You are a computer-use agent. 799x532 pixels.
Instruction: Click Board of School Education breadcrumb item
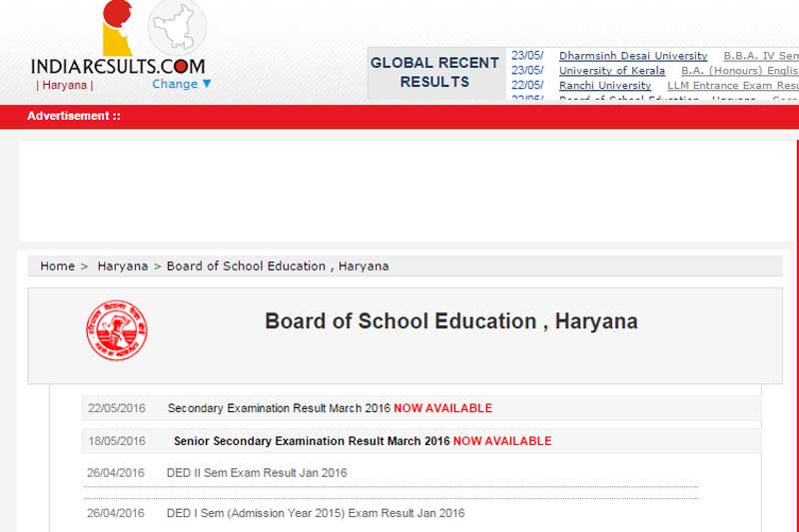(x=277, y=266)
